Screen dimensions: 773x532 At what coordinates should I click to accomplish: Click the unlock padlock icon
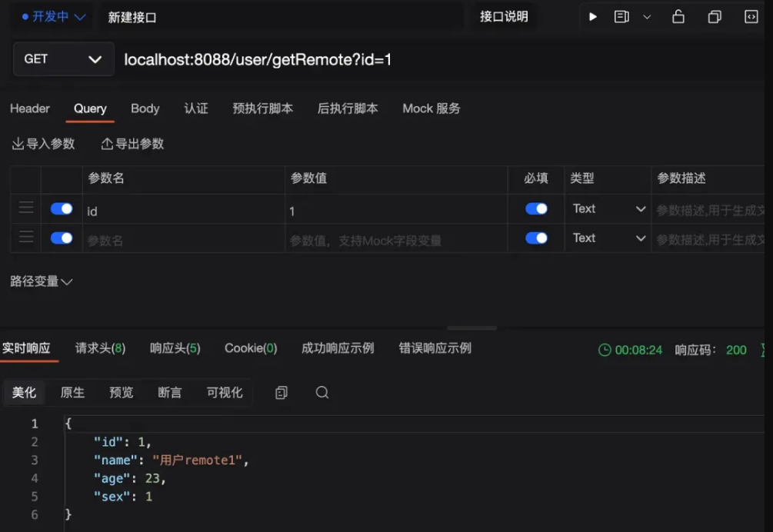click(678, 17)
